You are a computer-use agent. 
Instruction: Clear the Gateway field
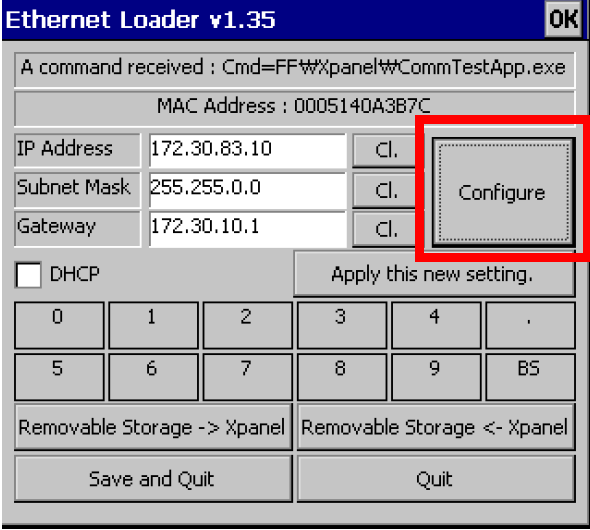coord(386,229)
